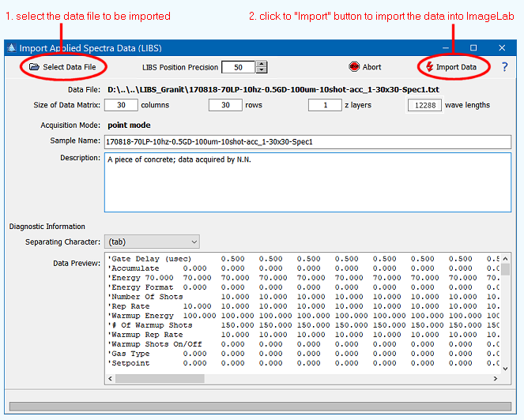Click the red stop sign Abort icon
Screen dimensions: 524x420
[354, 67]
